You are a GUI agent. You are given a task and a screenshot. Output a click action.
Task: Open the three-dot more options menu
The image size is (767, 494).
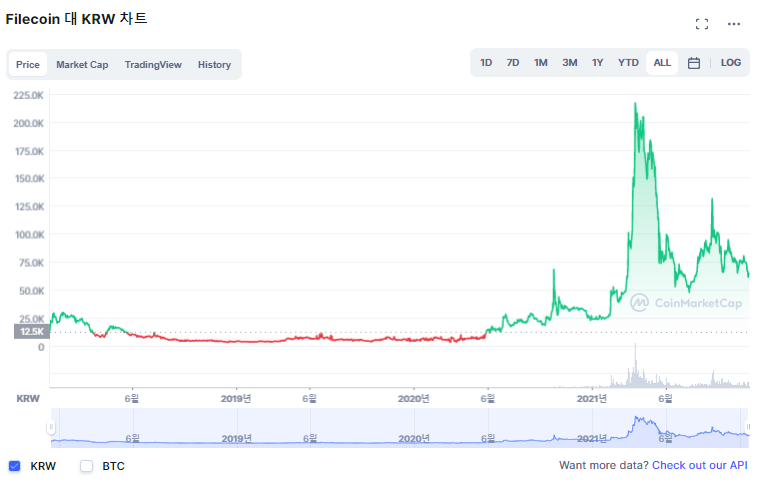point(733,24)
